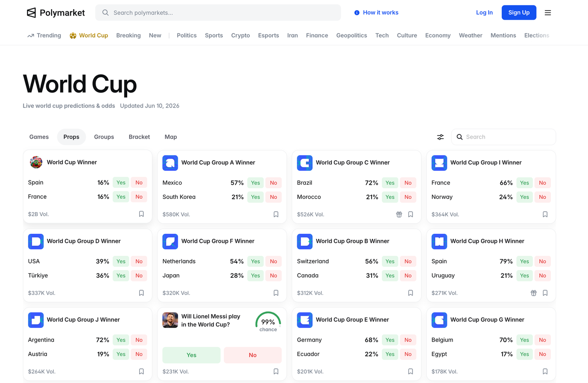588x383 pixels.
Task: Click the Polymarket logo
Action: (56, 13)
